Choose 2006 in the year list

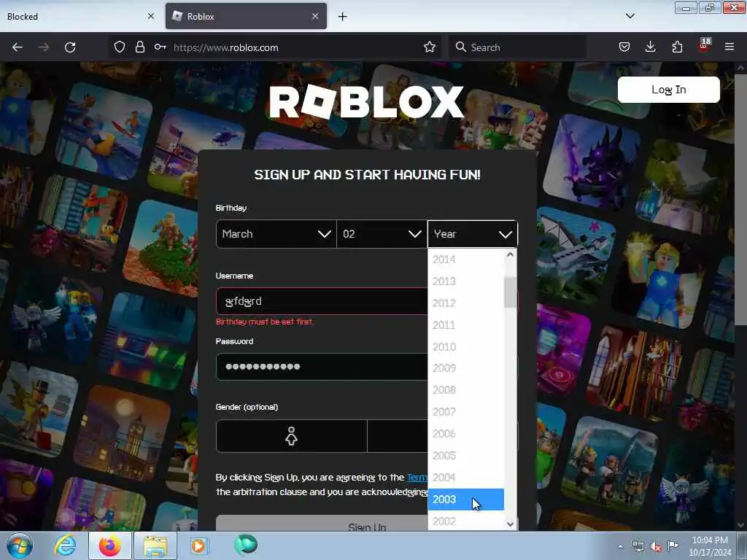pyautogui.click(x=465, y=434)
